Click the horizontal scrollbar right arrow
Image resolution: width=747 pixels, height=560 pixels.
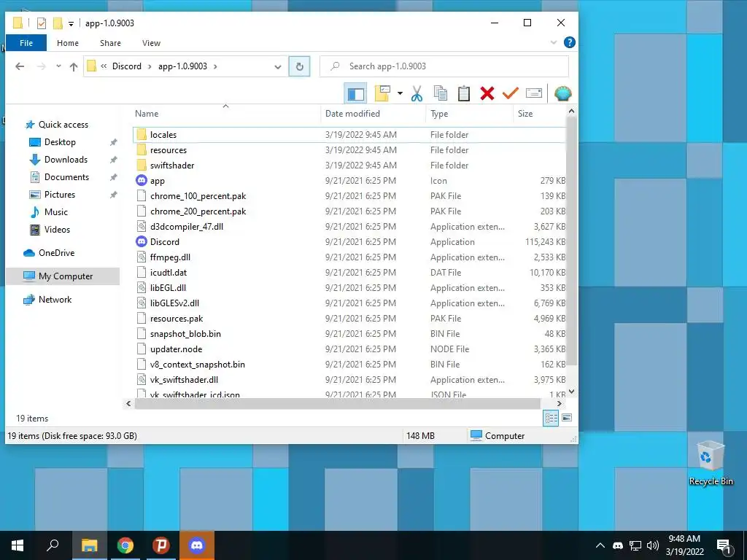click(x=560, y=403)
